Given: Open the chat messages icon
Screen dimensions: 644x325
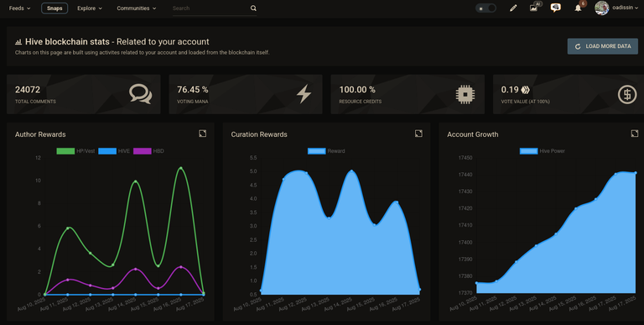Looking at the screenshot, I should click(556, 8).
